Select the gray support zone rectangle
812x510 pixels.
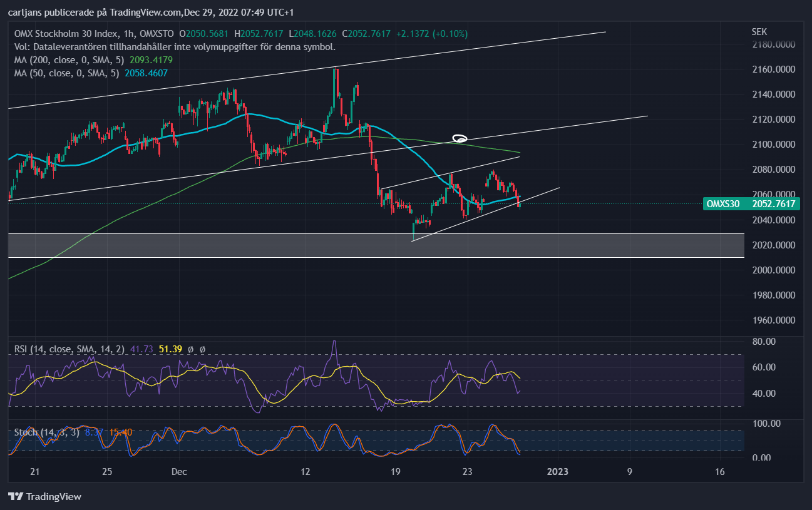[x=376, y=245]
